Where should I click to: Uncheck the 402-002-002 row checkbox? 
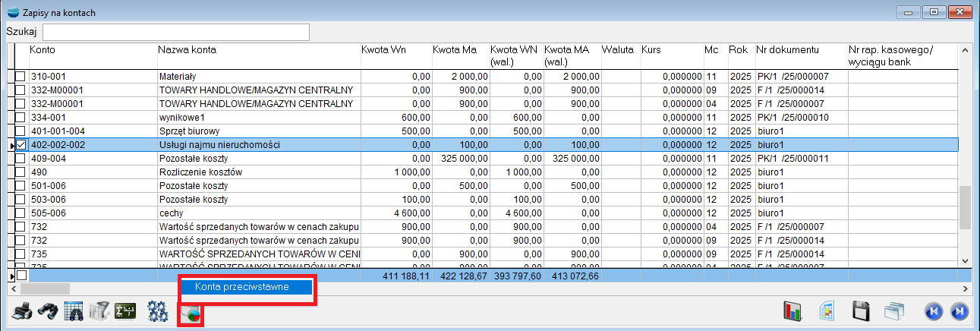pyautogui.click(x=21, y=145)
